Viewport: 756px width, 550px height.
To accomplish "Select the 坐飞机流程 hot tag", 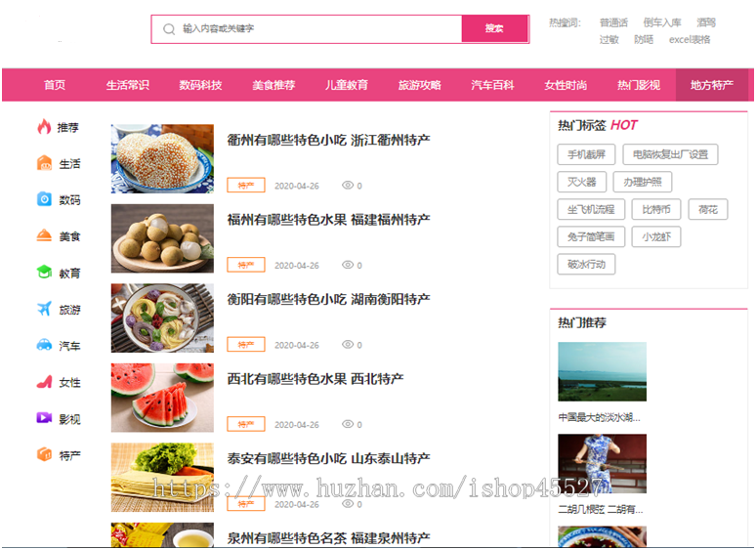I will pyautogui.click(x=591, y=210).
